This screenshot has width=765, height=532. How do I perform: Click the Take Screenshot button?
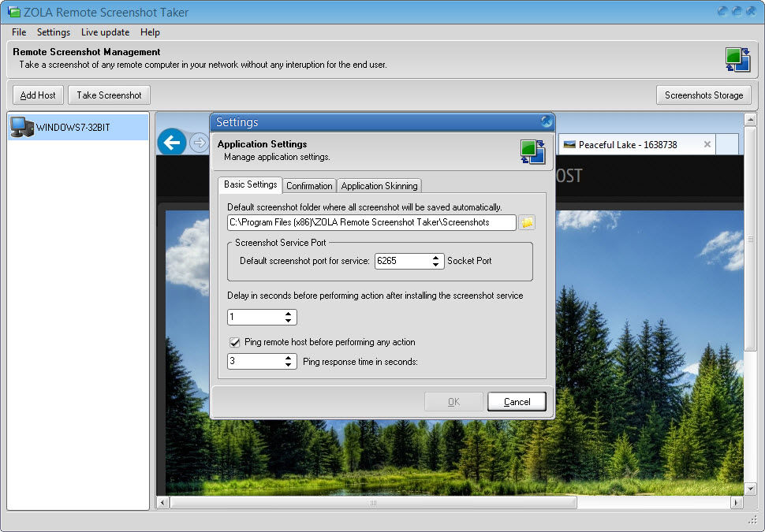(x=110, y=95)
